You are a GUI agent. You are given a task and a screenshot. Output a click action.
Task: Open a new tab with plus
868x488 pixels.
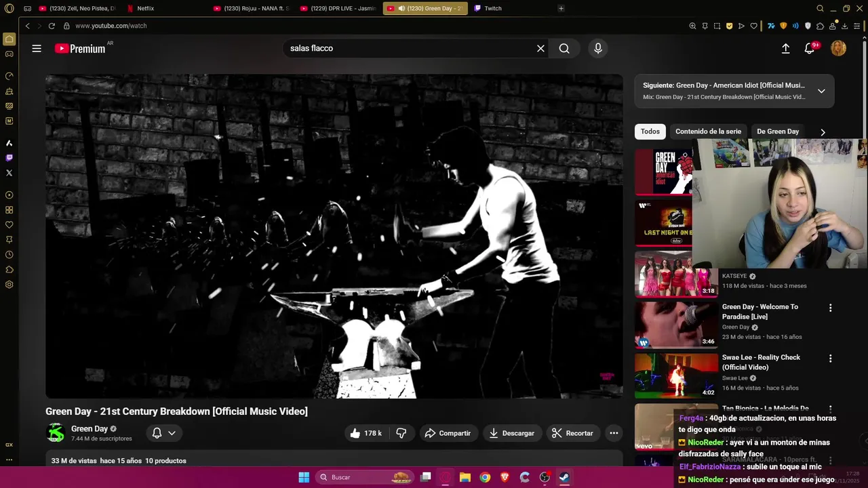561,8
